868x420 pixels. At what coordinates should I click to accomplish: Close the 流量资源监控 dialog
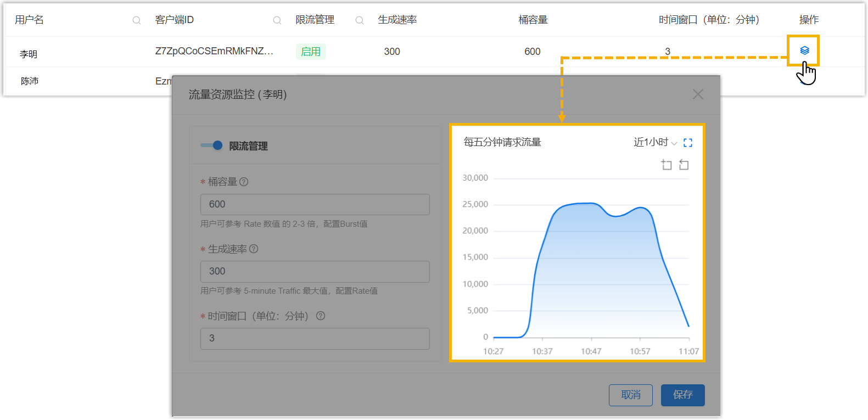pyautogui.click(x=698, y=94)
